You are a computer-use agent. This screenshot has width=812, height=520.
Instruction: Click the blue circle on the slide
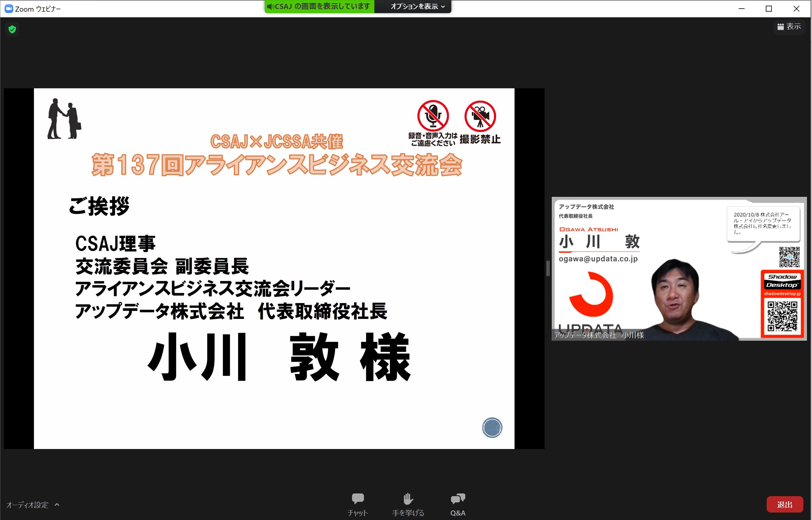(492, 428)
